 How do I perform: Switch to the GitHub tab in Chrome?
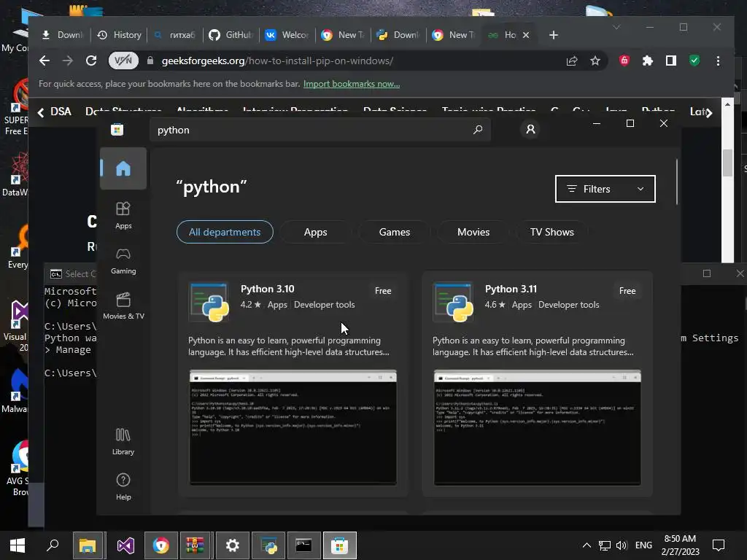coord(231,35)
